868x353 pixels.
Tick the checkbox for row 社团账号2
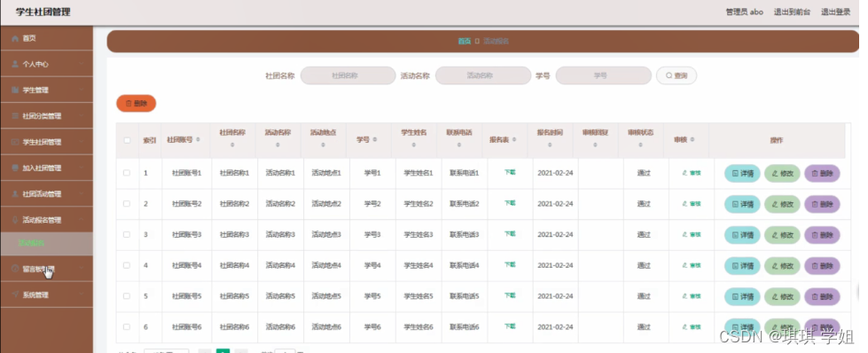coord(127,204)
